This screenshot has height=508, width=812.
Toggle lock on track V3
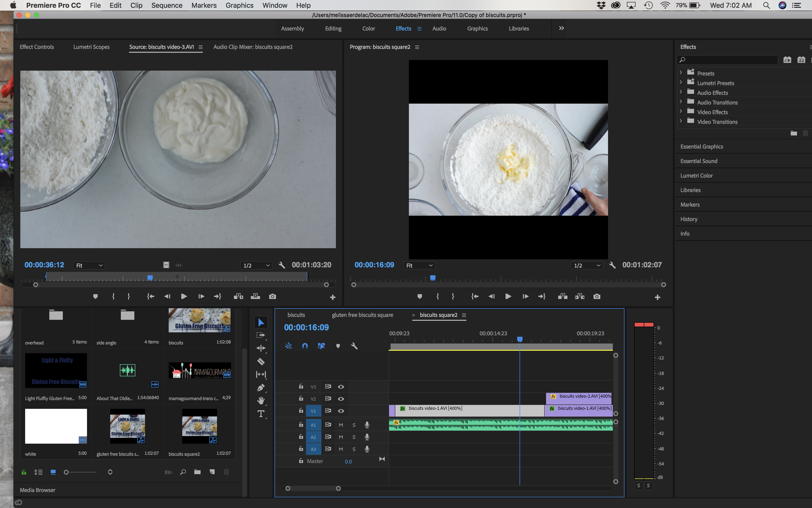point(301,386)
